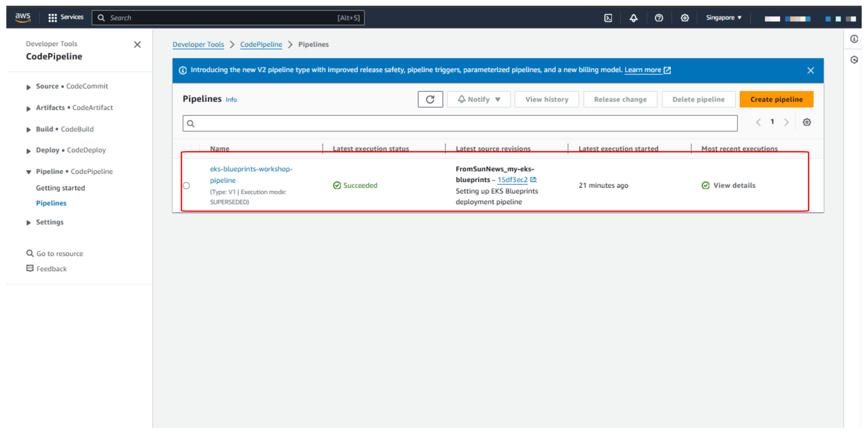Open the settings gear in top bar

(x=684, y=18)
